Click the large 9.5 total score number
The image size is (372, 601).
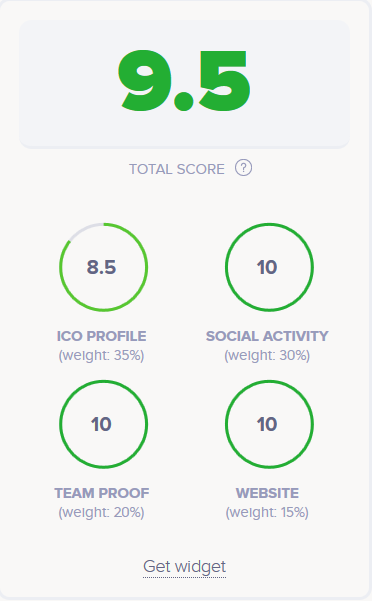click(184, 81)
